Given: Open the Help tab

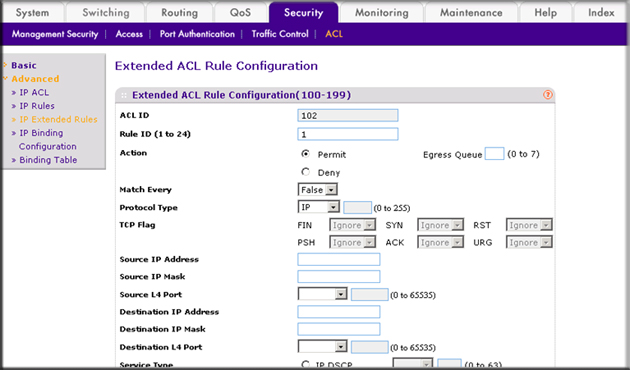Looking at the screenshot, I should 545,12.
